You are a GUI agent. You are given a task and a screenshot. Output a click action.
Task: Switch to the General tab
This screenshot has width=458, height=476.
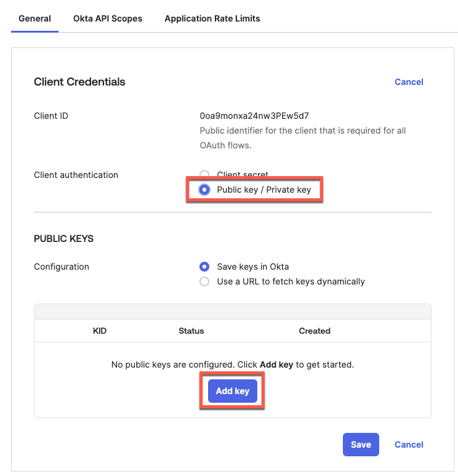34,18
